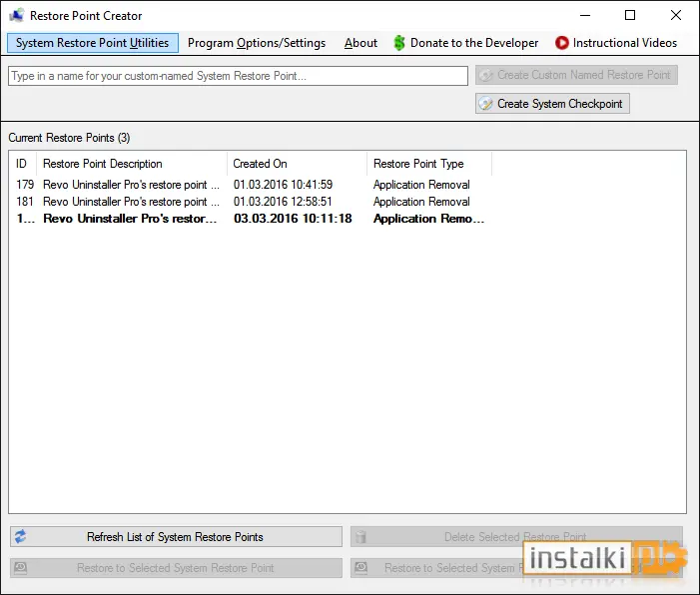Sort by Created On column header
This screenshot has width=700, height=595.
point(297,164)
